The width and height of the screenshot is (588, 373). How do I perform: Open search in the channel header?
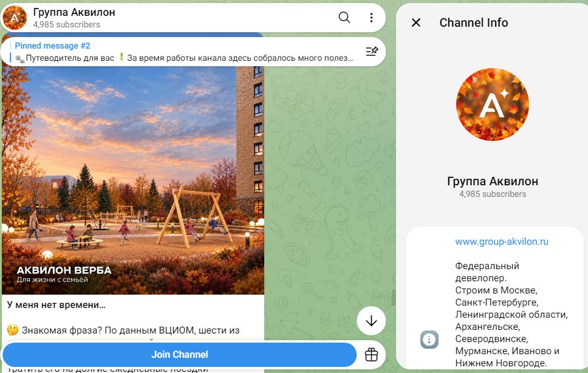344,17
